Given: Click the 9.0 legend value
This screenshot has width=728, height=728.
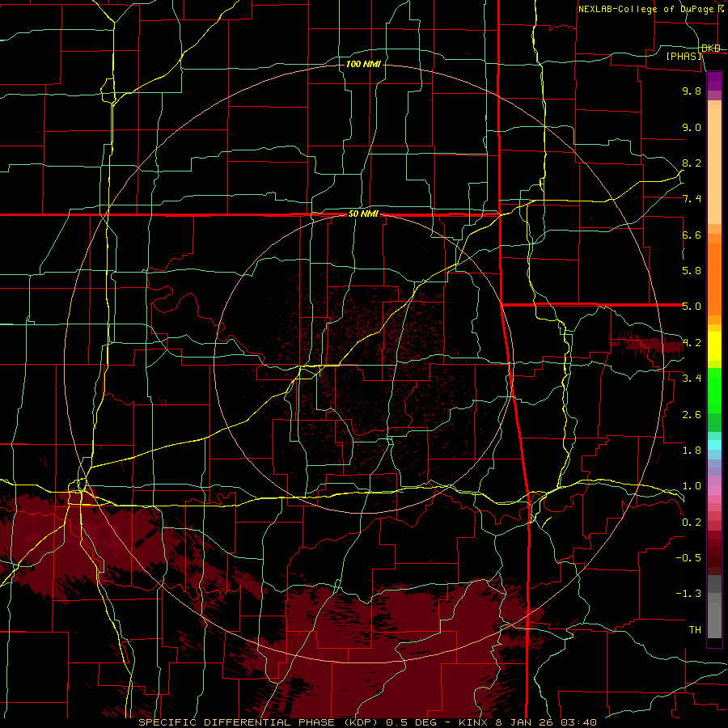Looking at the screenshot, I should coord(692,127).
